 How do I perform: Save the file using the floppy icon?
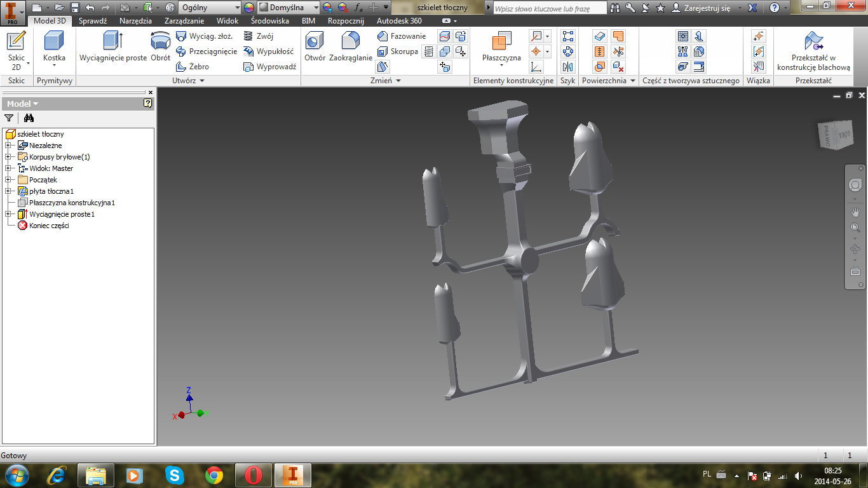(x=74, y=8)
